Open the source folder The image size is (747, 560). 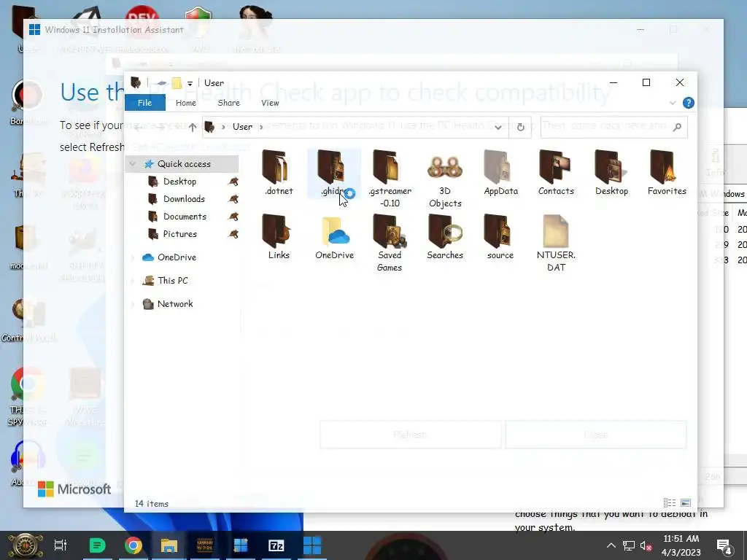500,237
